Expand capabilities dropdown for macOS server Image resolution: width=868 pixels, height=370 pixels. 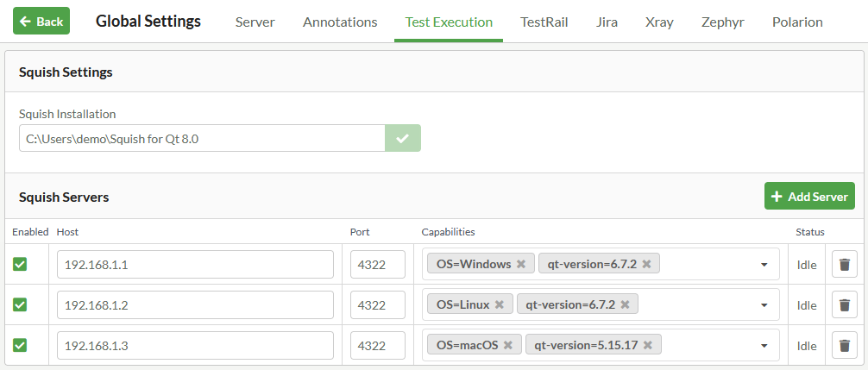764,346
